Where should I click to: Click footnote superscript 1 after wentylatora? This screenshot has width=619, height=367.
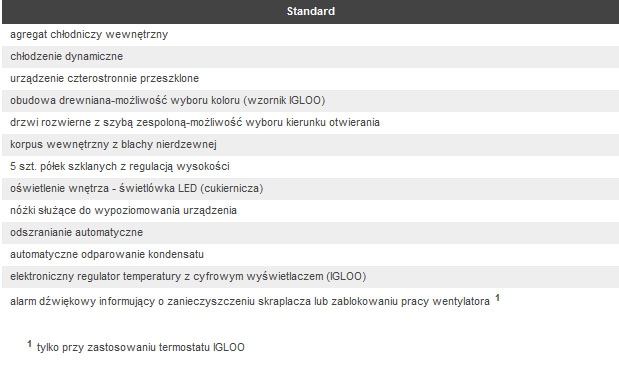tap(497, 298)
